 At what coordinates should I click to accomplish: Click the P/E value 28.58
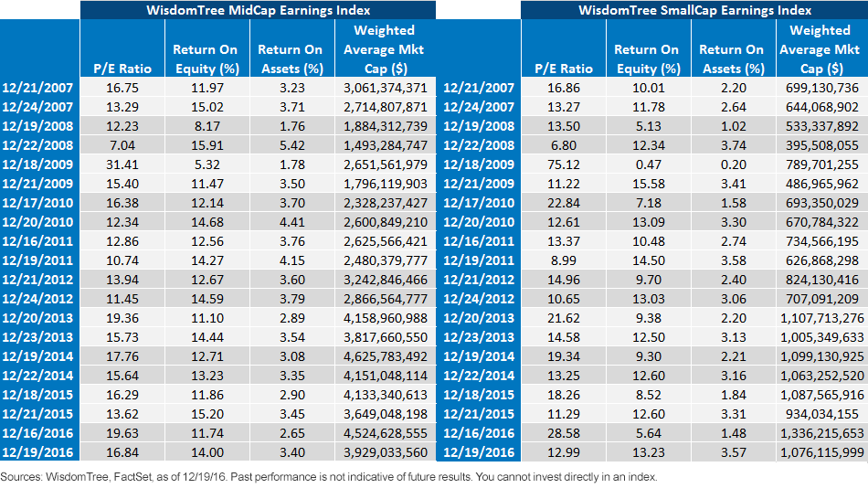point(564,433)
